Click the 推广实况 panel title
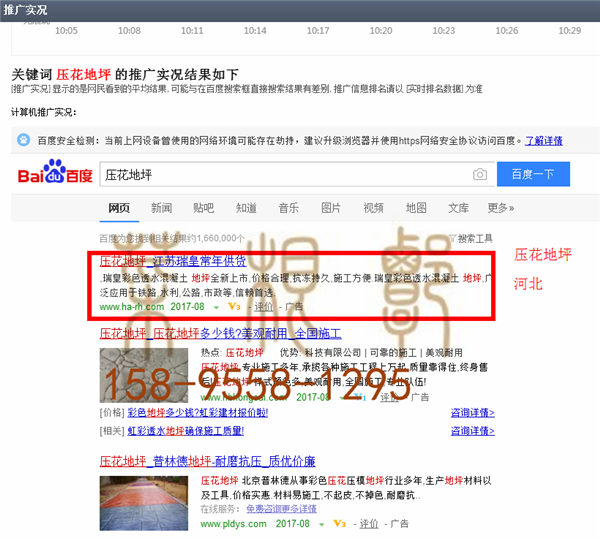 pos(25,10)
